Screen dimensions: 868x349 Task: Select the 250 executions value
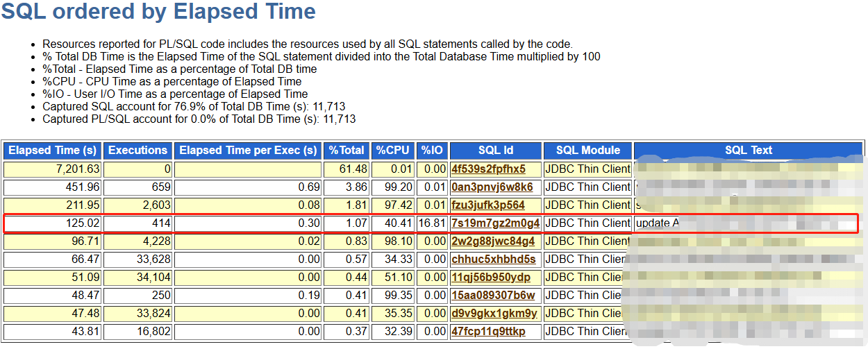[x=161, y=296]
